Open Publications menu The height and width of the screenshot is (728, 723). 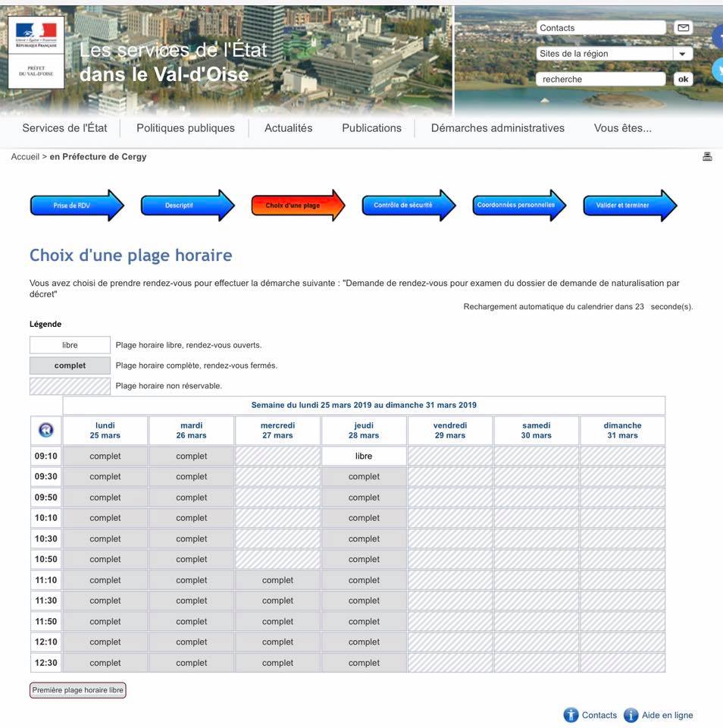tap(371, 128)
